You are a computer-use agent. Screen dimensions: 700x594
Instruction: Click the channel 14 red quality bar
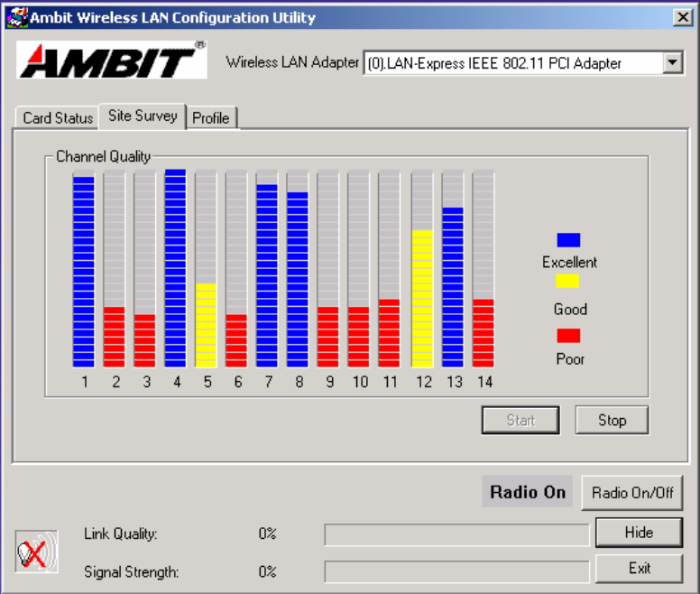483,333
